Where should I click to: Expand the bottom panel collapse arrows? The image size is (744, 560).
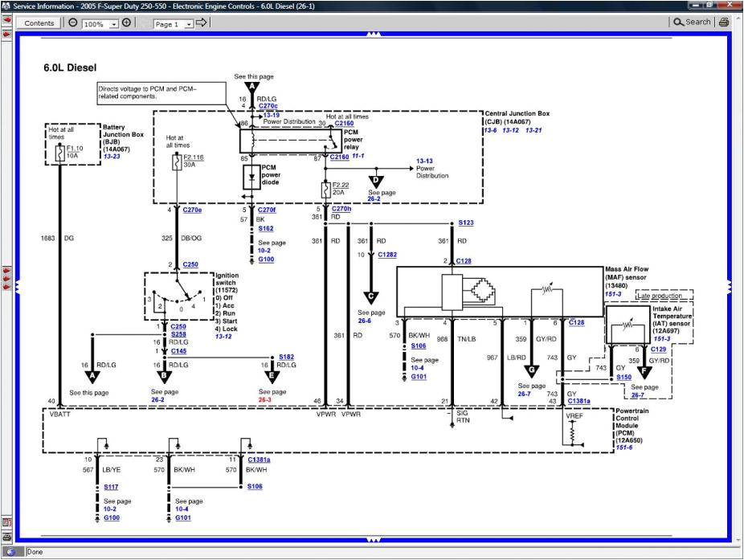[373, 540]
